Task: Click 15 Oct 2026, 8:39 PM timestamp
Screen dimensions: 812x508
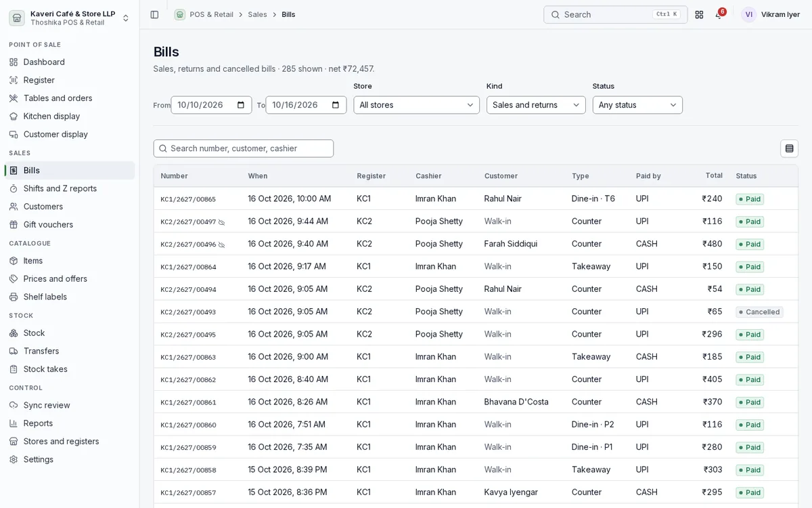Action: coord(287,470)
